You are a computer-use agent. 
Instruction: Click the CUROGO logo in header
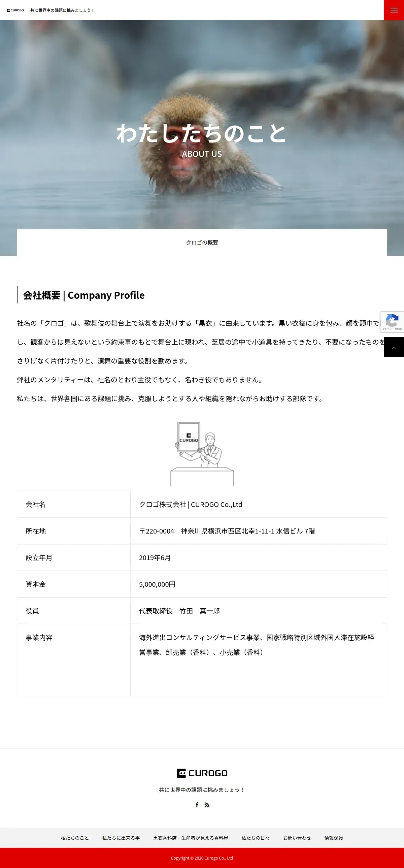tap(15, 10)
